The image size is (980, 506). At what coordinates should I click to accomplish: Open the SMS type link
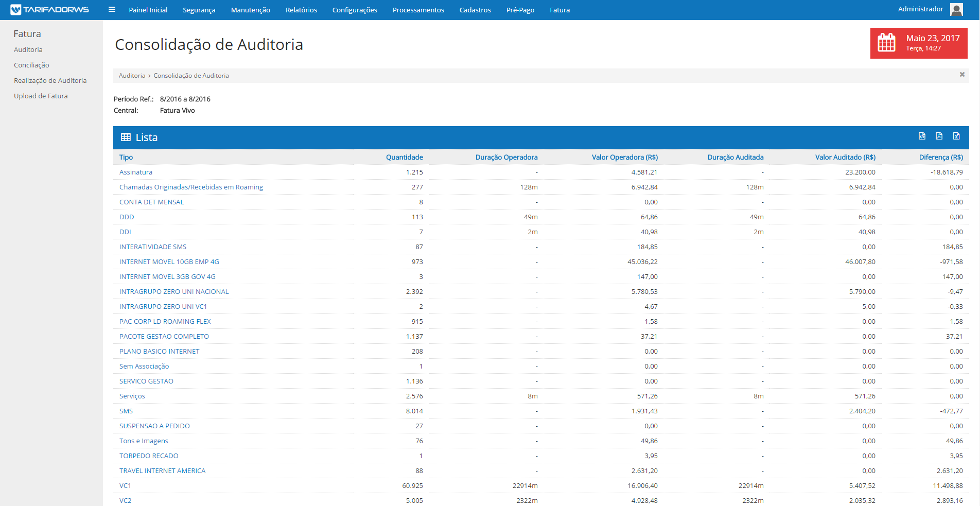(x=126, y=411)
